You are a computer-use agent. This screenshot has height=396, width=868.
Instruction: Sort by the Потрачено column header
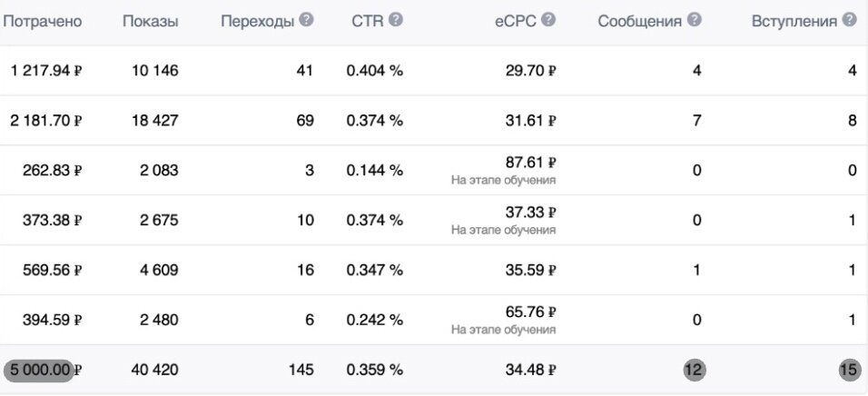coord(43,22)
